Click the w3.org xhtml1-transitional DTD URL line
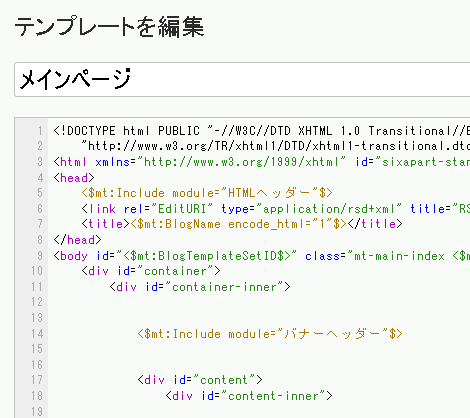470x418 pixels. coord(275,146)
